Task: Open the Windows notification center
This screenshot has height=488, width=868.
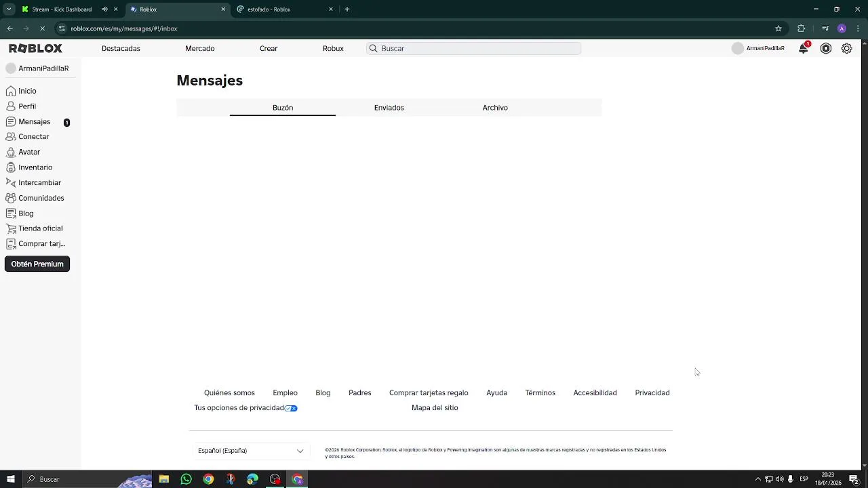Action: 854,479
